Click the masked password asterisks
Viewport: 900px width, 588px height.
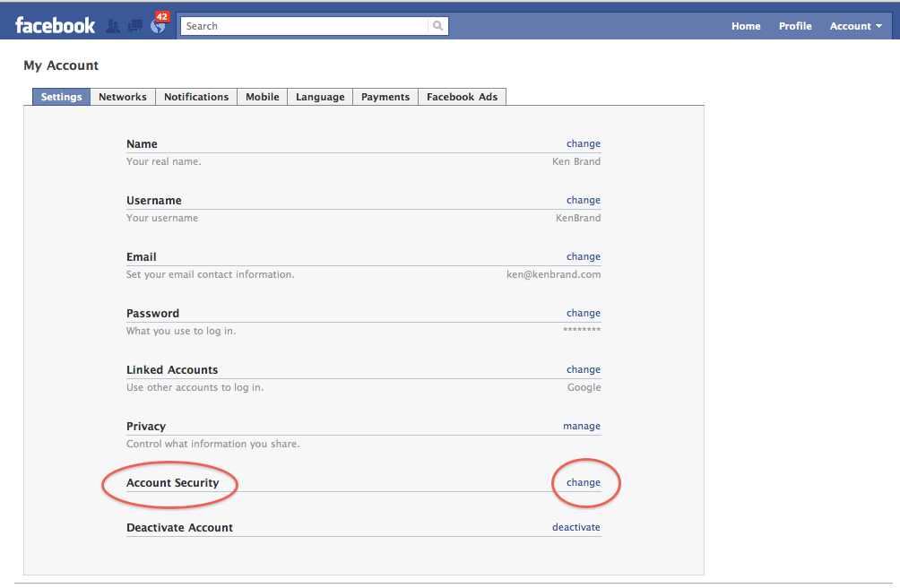pos(582,330)
